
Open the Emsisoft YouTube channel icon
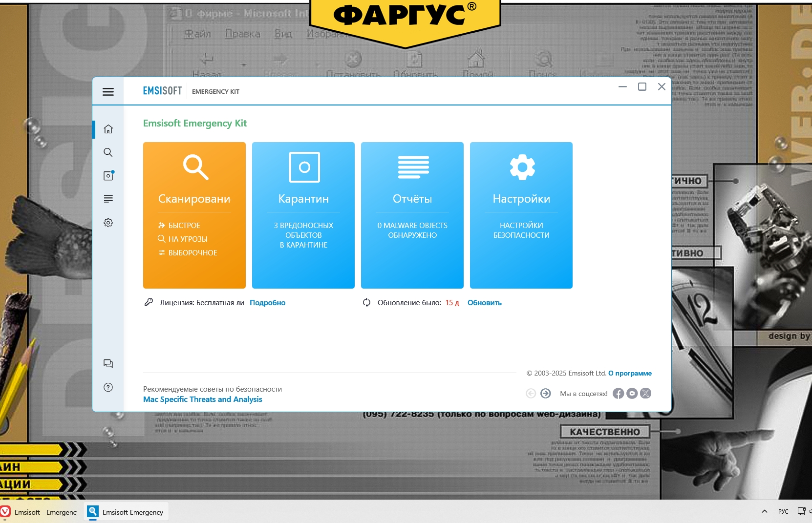click(x=632, y=393)
